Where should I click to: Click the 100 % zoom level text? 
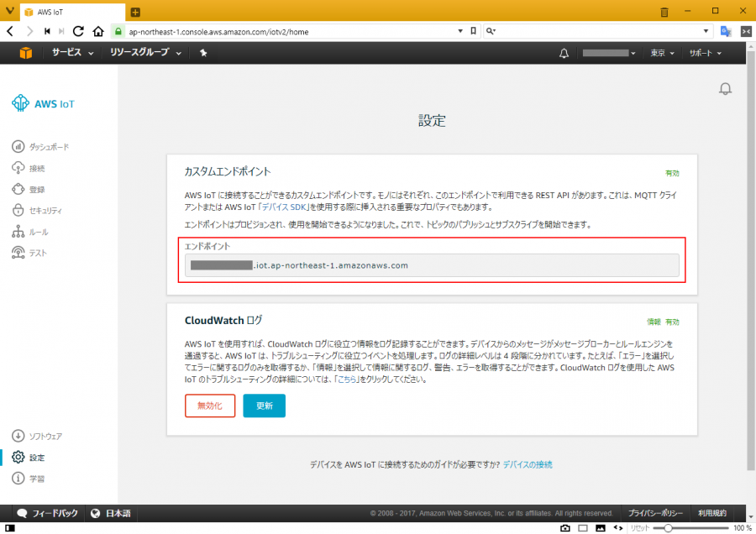pyautogui.click(x=743, y=528)
